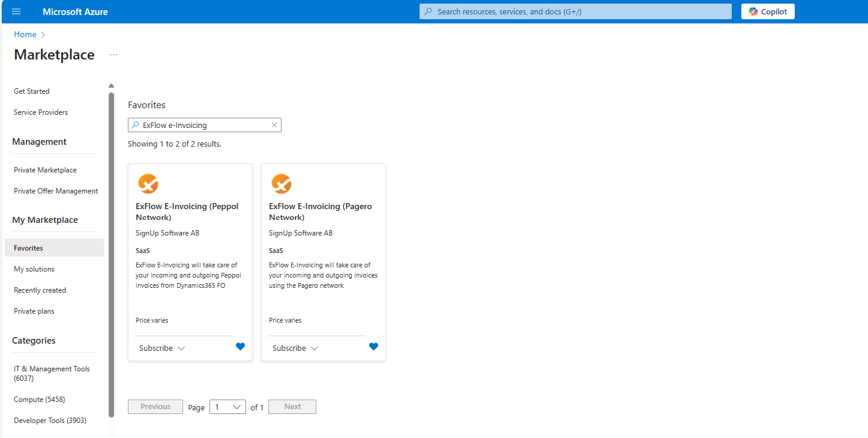Click the ExFlow Pagero Network logo
This screenshot has height=438, width=868.
pos(282,183)
